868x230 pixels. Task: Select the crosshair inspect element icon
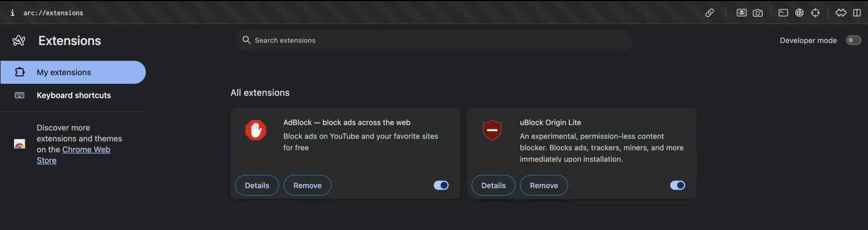(x=815, y=13)
